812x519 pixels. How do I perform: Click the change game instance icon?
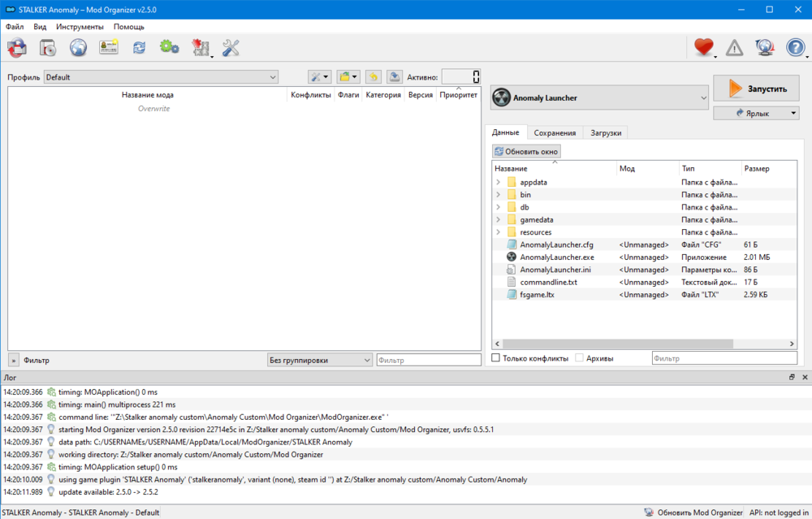(x=17, y=47)
